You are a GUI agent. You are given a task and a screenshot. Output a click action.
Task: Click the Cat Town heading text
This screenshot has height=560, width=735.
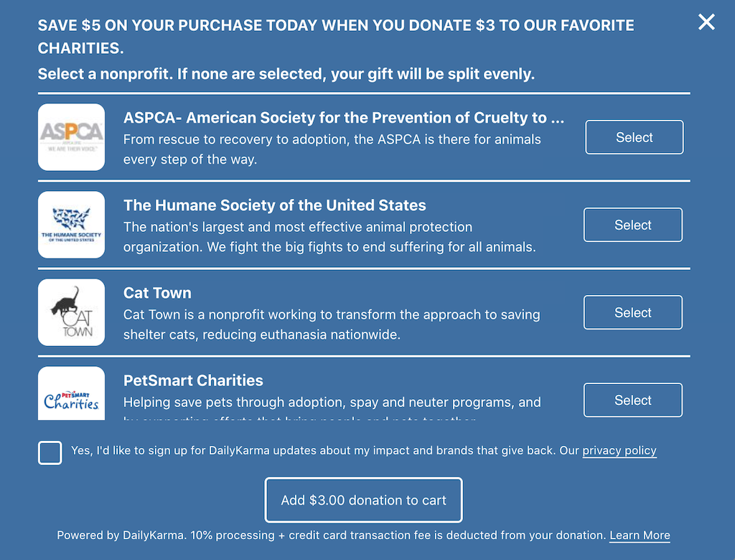(x=157, y=293)
